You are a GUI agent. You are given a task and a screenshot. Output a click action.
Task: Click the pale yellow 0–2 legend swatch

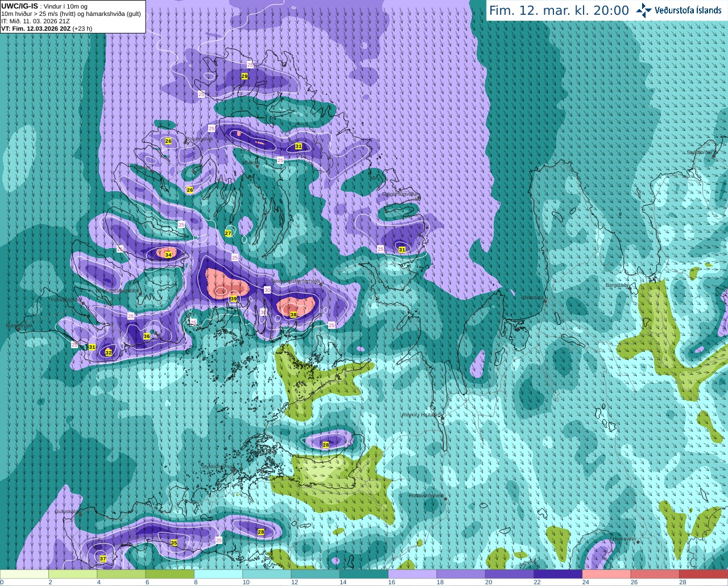pyautogui.click(x=24, y=574)
